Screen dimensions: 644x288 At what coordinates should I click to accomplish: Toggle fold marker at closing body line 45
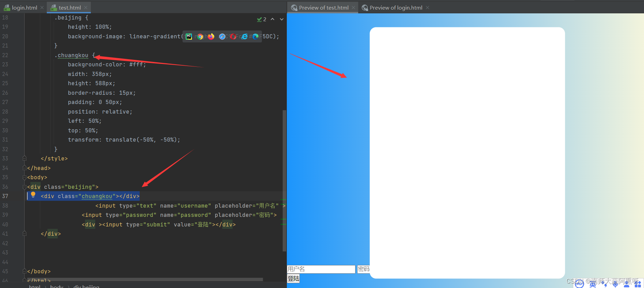[x=25, y=271]
